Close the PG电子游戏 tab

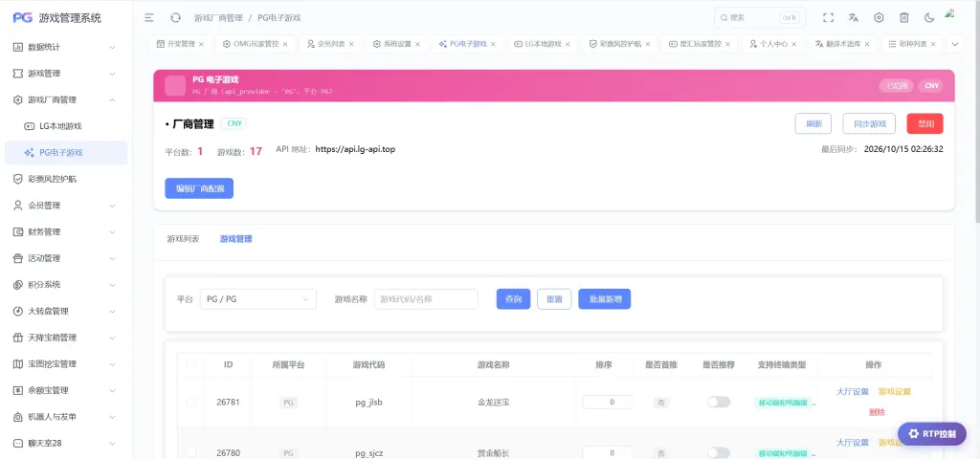pyautogui.click(x=493, y=44)
